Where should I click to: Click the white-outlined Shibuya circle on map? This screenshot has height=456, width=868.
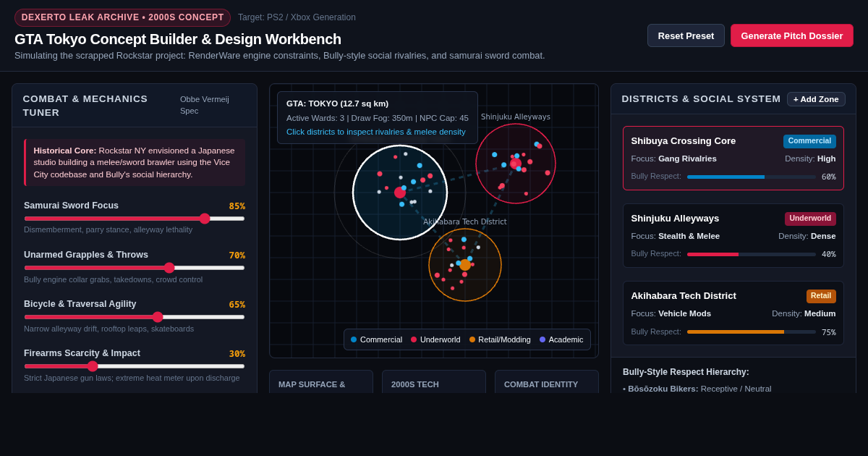[x=400, y=193]
